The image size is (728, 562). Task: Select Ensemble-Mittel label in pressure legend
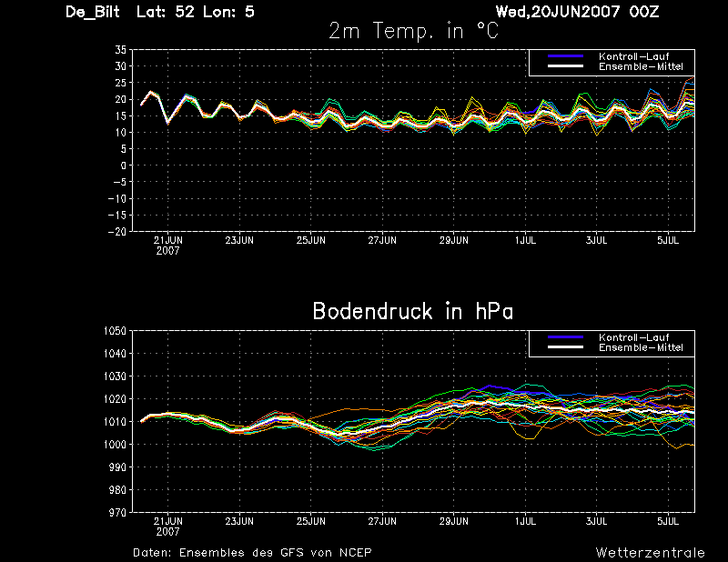pos(641,347)
